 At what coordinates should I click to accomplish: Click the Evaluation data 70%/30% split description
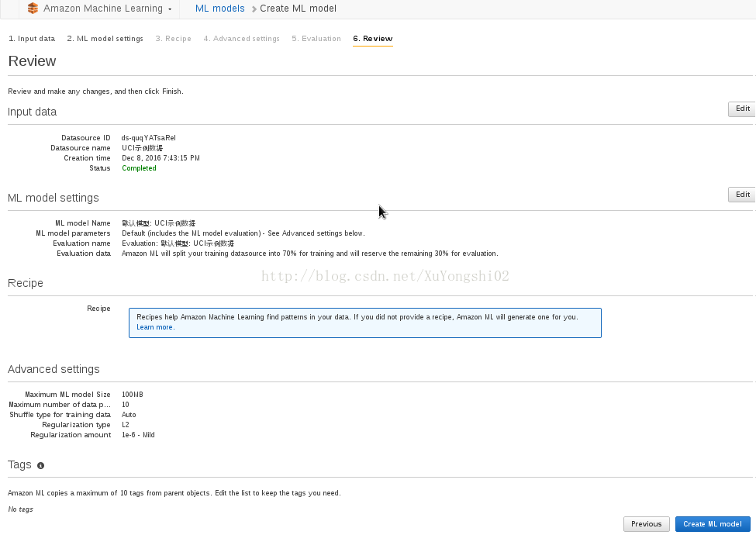pos(310,254)
